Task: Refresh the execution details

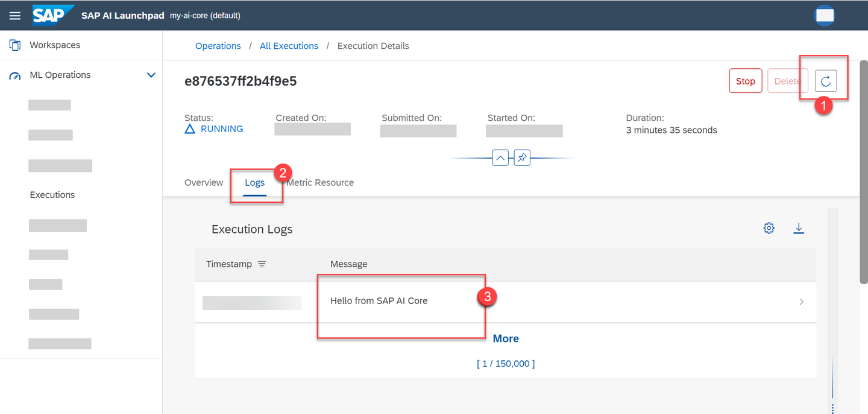Action: click(x=826, y=81)
